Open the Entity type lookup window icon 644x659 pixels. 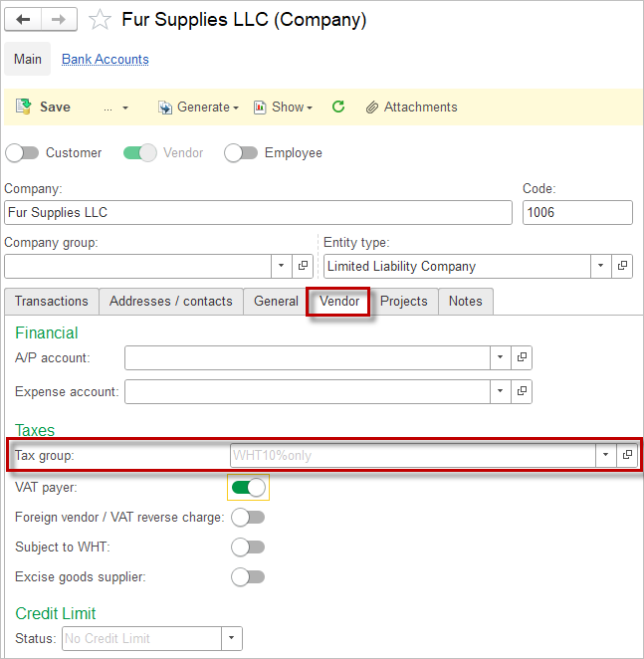[x=622, y=267]
